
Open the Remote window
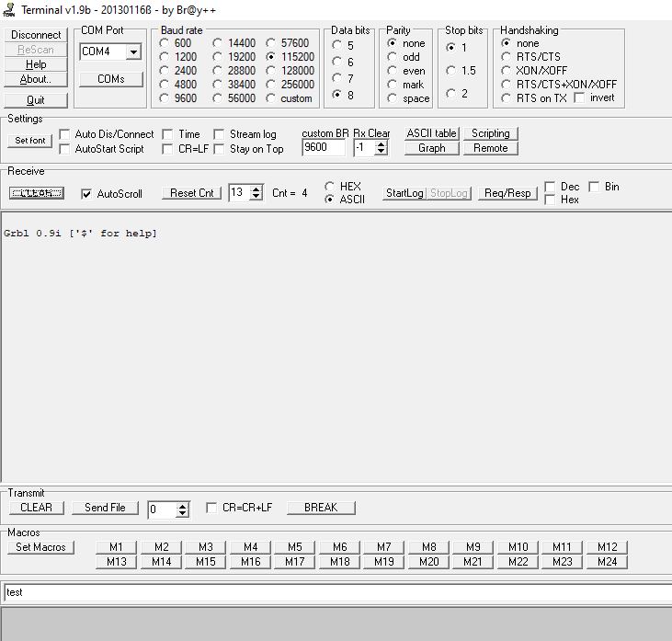(491, 148)
